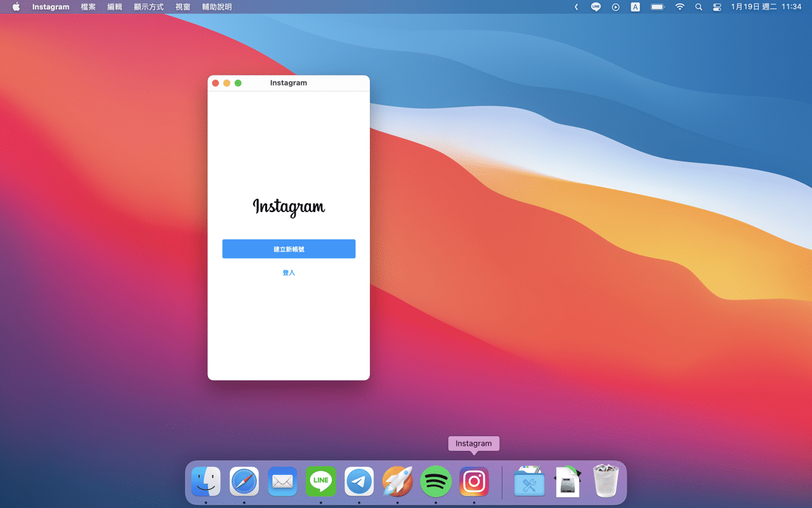The height and width of the screenshot is (508, 812).
Task: Open the Wi-Fi menu
Action: coord(679,7)
